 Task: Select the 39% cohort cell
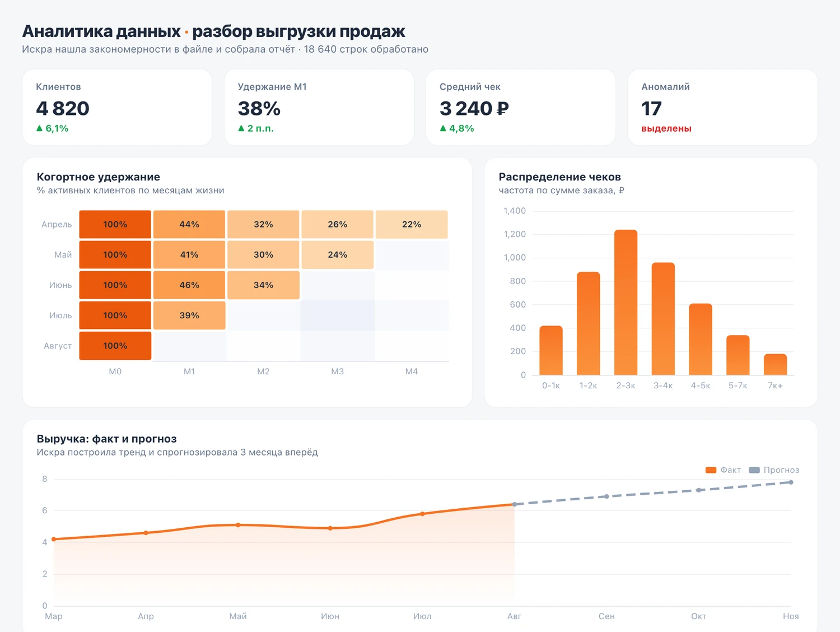189,315
